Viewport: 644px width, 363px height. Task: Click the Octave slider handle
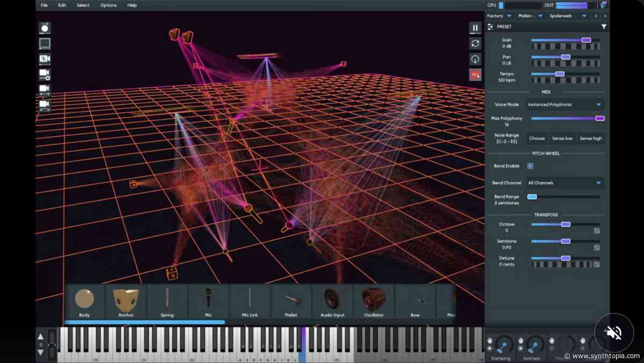coord(565,224)
